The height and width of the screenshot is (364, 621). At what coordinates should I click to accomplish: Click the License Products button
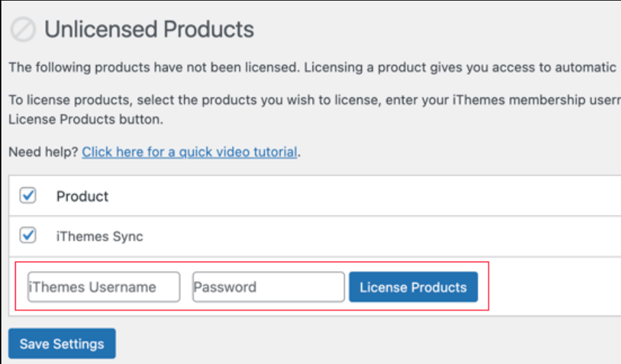coord(414,287)
